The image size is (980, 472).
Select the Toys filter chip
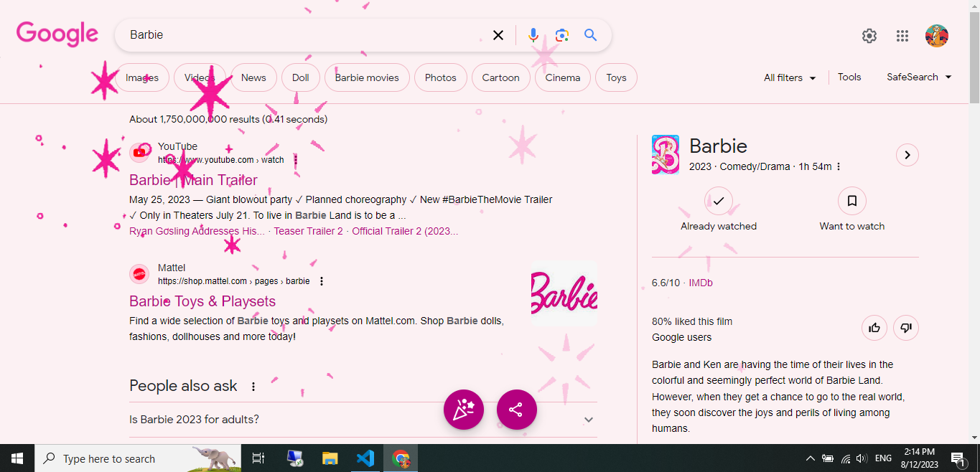click(616, 77)
